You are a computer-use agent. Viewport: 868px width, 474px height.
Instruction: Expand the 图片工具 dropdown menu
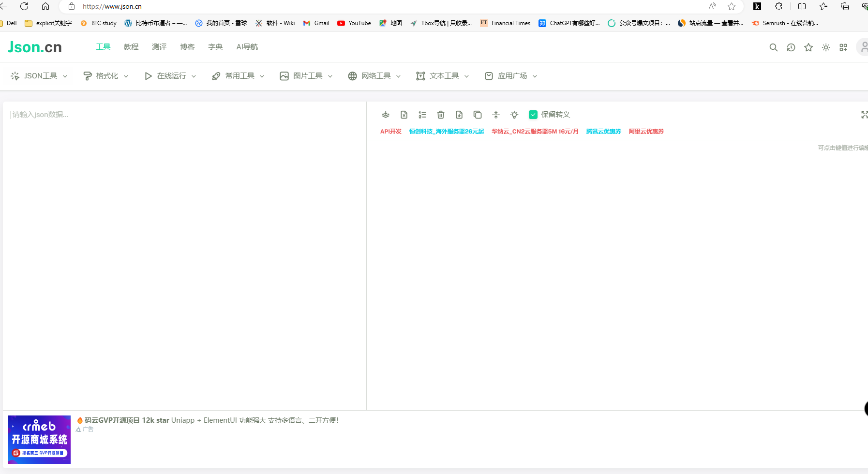tap(306, 76)
